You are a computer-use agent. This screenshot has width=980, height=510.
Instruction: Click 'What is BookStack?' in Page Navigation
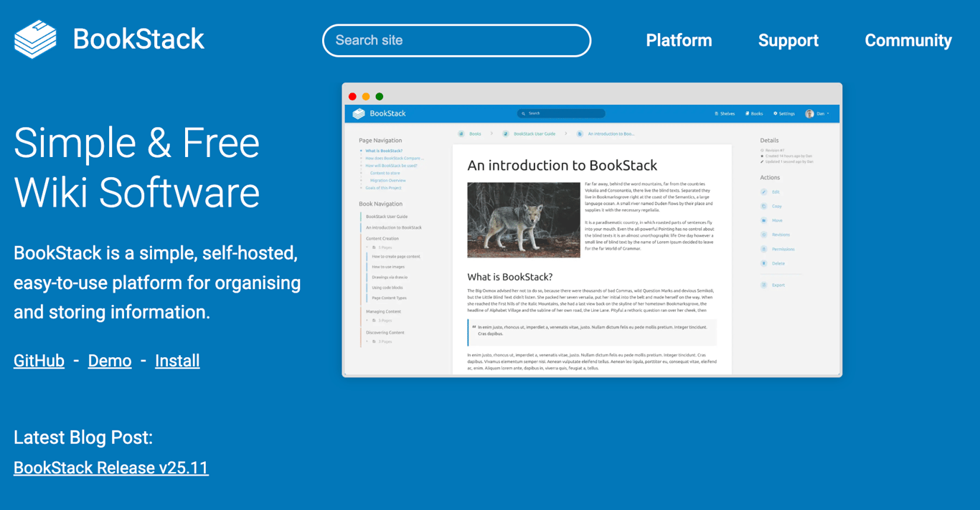[x=384, y=151]
